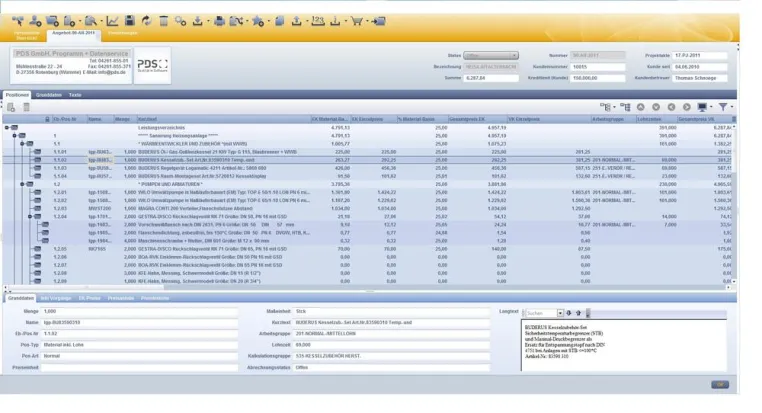The height and width of the screenshot is (413, 762).
Task: Collapse the 1.1 Wärmeentwickler tree node
Action: 22,144
